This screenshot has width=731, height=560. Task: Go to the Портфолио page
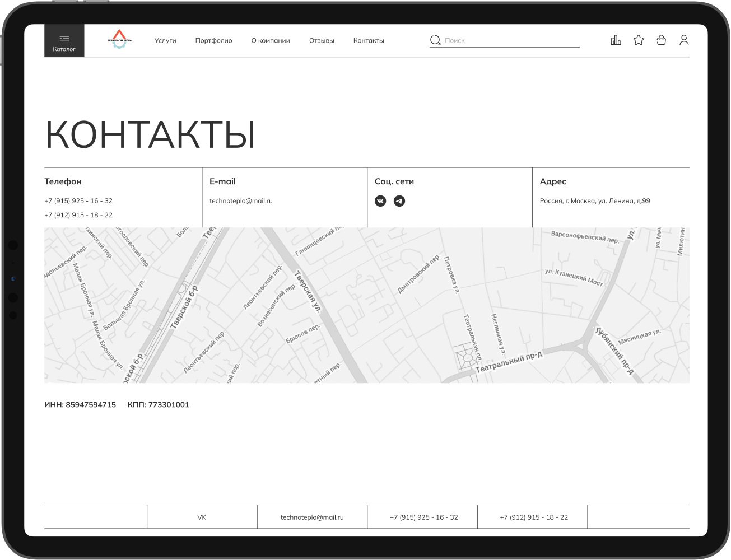(x=213, y=41)
